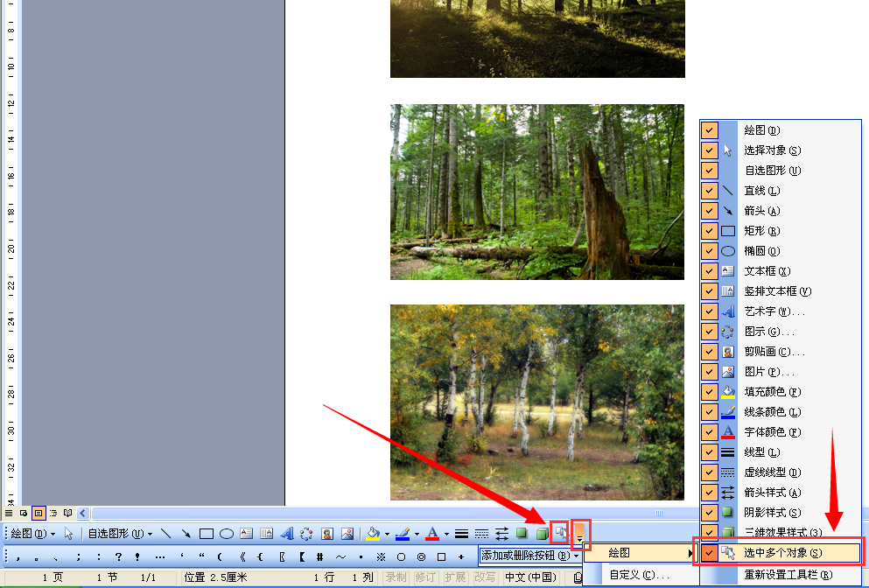Switch to Normal view icon
Viewport: 869px width, 588px height.
tap(9, 513)
